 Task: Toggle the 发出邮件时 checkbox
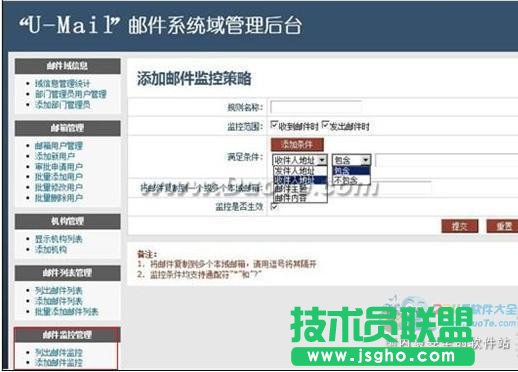click(326, 125)
